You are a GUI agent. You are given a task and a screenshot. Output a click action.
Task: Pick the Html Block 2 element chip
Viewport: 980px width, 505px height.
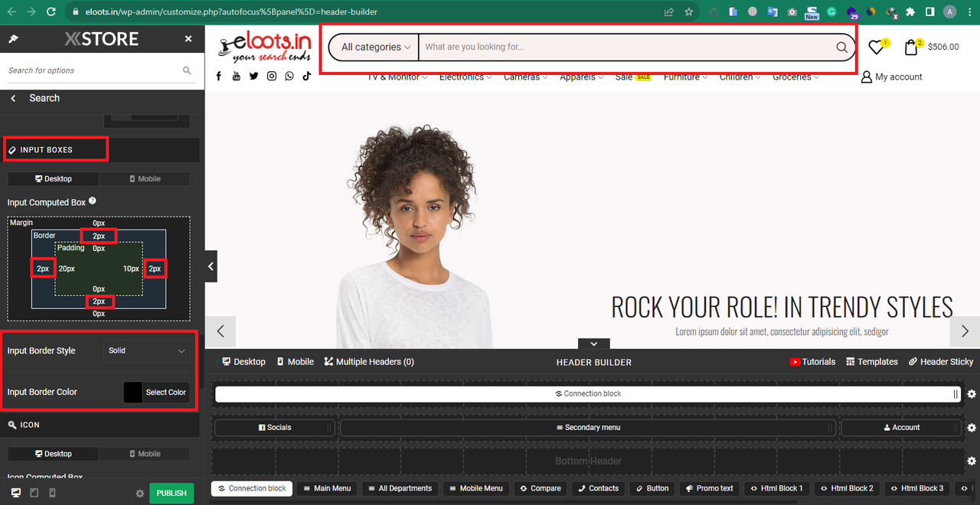point(848,488)
